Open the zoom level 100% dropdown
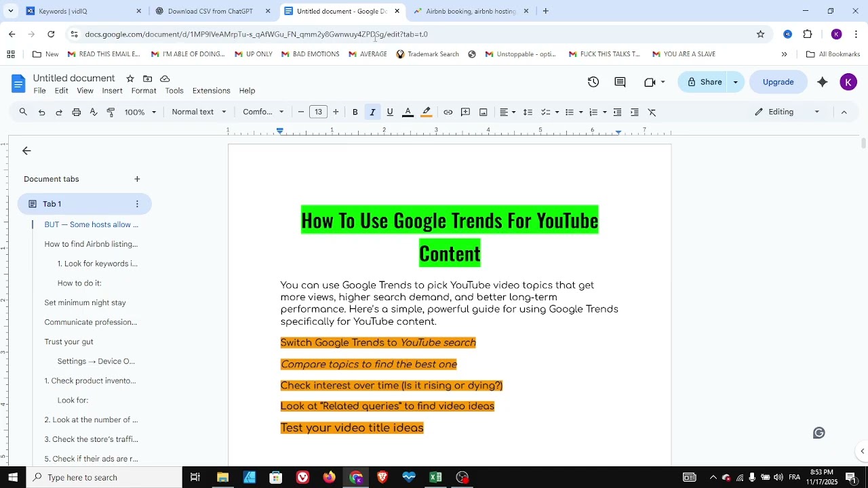The height and width of the screenshot is (488, 868). [x=140, y=112]
